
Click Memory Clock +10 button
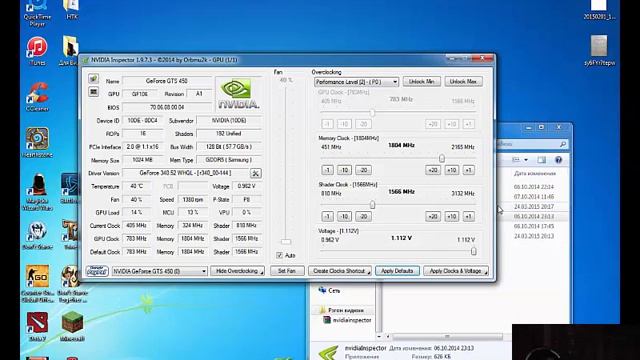click(x=451, y=170)
